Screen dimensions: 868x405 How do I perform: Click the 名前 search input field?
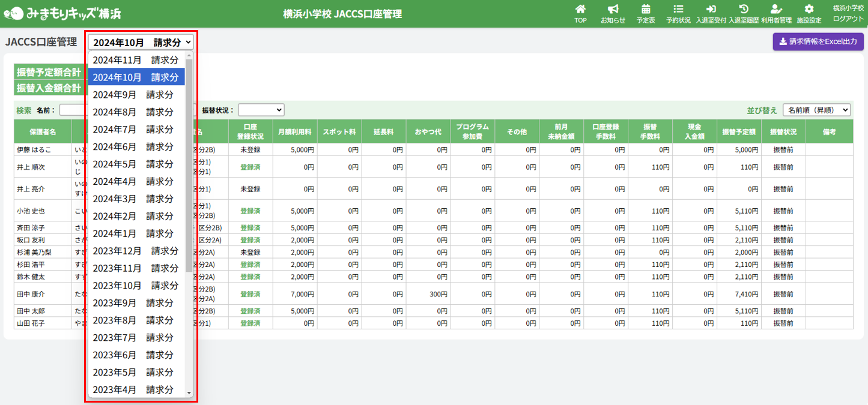point(72,110)
